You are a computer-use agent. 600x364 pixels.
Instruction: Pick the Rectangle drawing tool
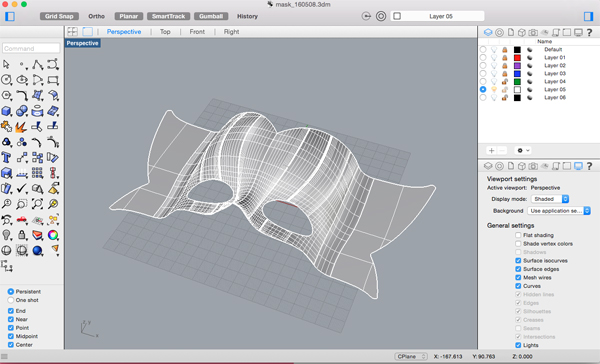(53, 80)
